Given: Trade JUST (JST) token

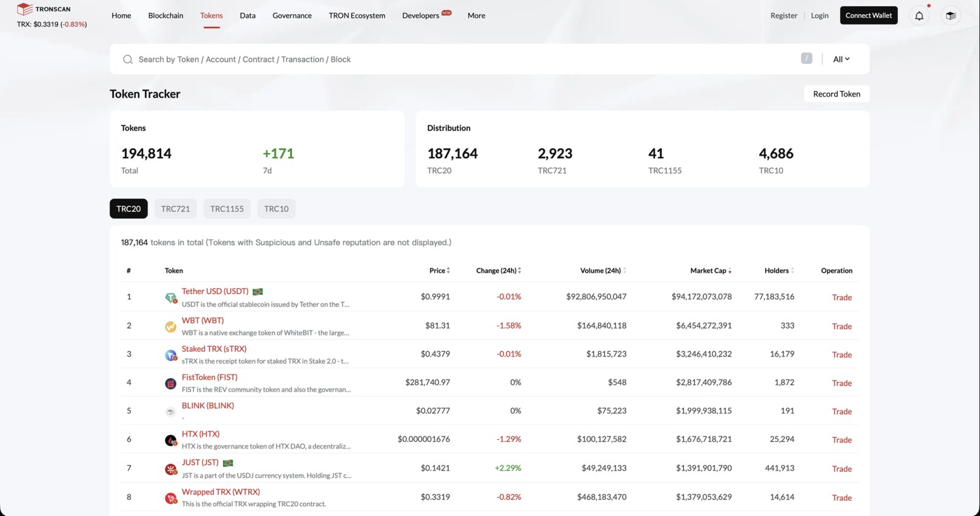Looking at the screenshot, I should [x=842, y=469].
